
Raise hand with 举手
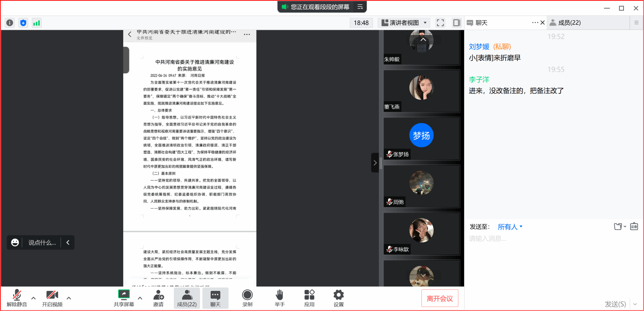tap(280, 298)
